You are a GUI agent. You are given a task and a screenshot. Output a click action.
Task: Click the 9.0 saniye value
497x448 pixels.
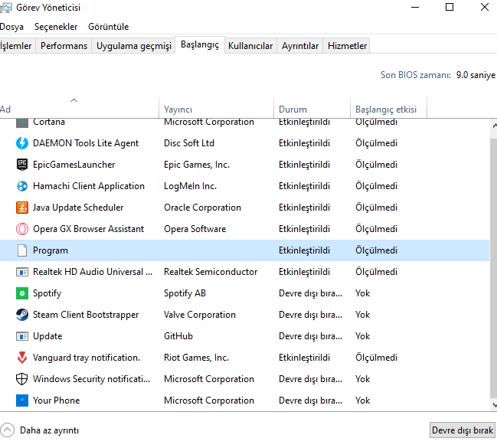(476, 75)
